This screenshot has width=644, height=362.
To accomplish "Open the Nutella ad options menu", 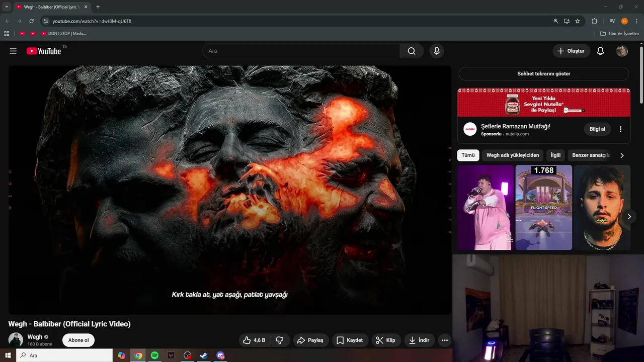I will [620, 129].
